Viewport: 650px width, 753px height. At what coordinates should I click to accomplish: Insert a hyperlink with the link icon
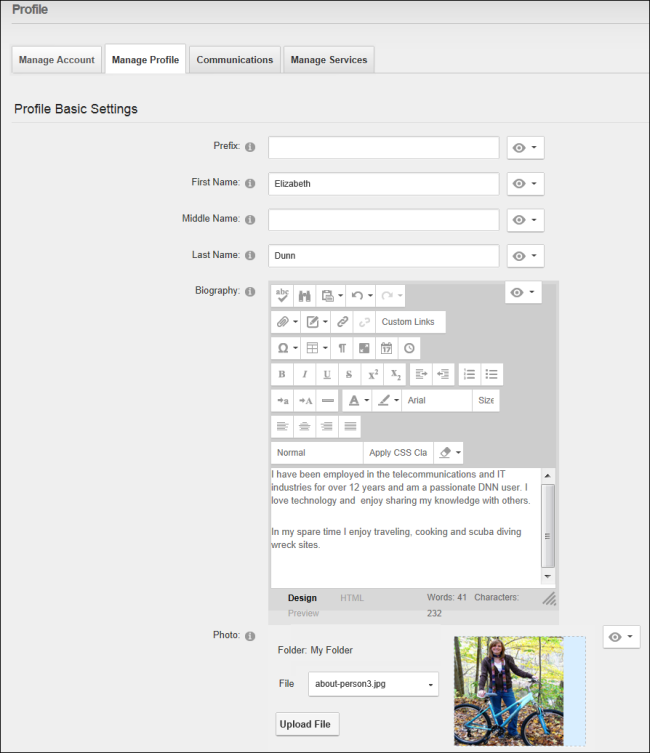[342, 322]
